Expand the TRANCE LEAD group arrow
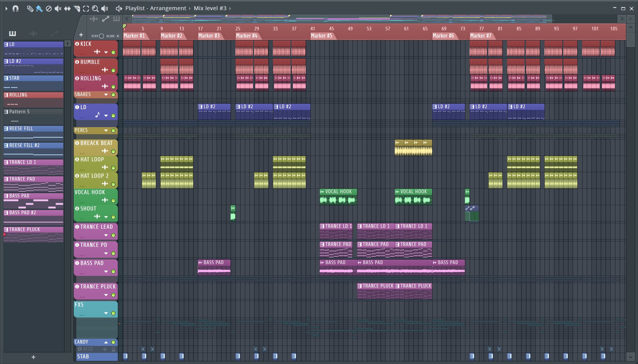The height and width of the screenshot is (364, 638). click(106, 236)
